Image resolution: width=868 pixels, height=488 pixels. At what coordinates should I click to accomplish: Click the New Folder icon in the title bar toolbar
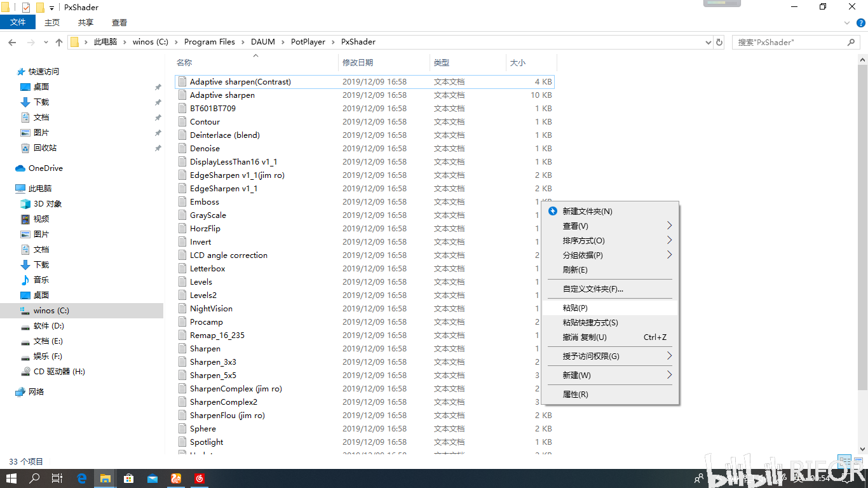point(40,8)
